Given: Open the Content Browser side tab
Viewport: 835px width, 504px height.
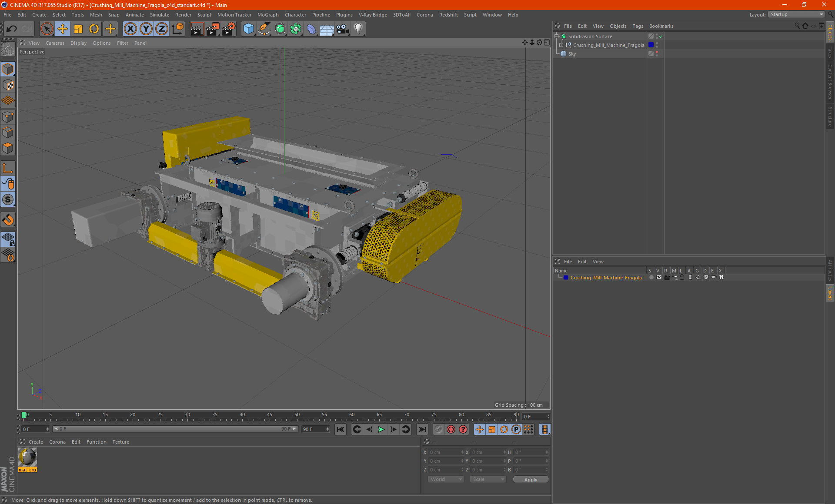Looking at the screenshot, I should pyautogui.click(x=830, y=82).
